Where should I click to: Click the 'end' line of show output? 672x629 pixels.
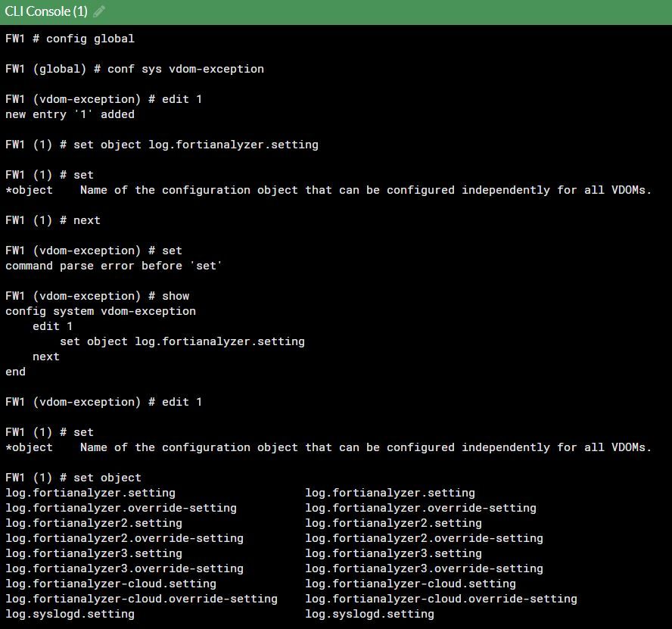pos(15,372)
